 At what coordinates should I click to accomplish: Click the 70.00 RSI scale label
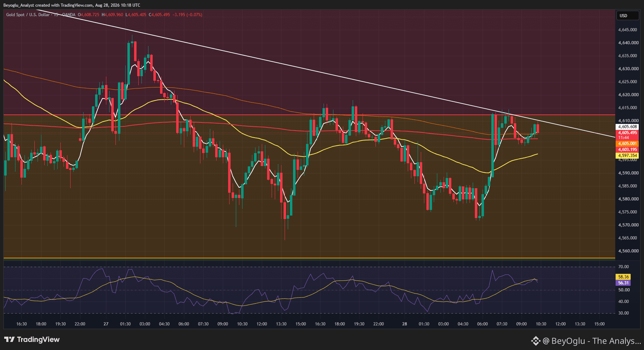(x=624, y=267)
